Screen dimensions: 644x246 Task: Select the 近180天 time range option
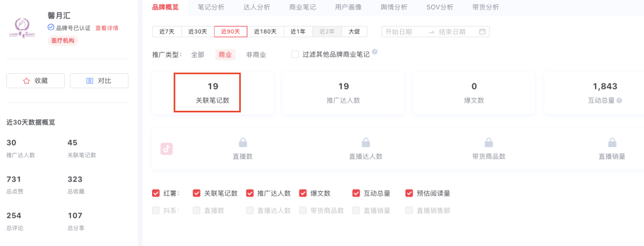point(265,32)
